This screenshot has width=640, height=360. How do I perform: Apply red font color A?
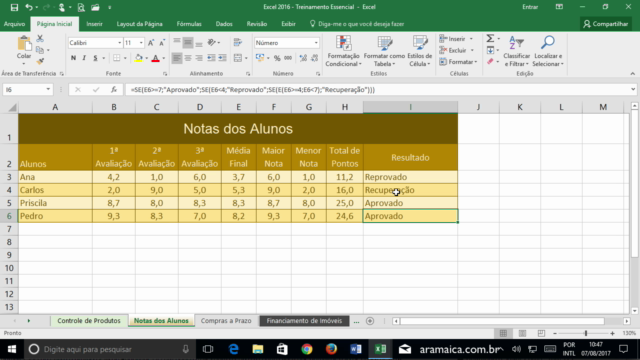click(156, 58)
